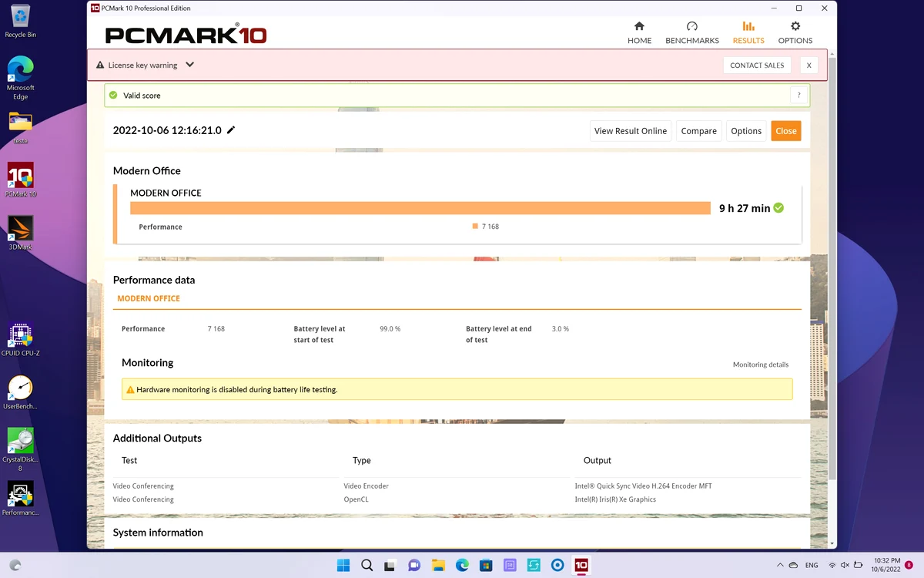Open the BENCHMARKS tab
The height and width of the screenshot is (578, 924).
[691, 32]
